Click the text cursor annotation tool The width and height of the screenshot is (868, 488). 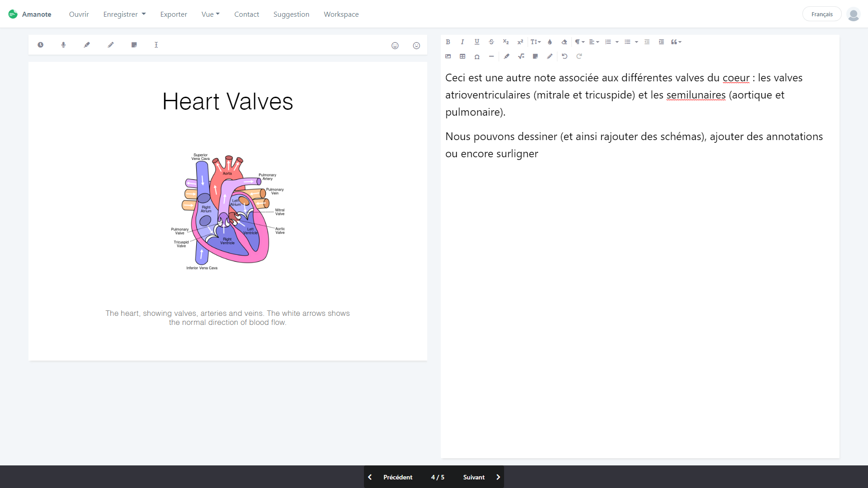click(x=156, y=45)
